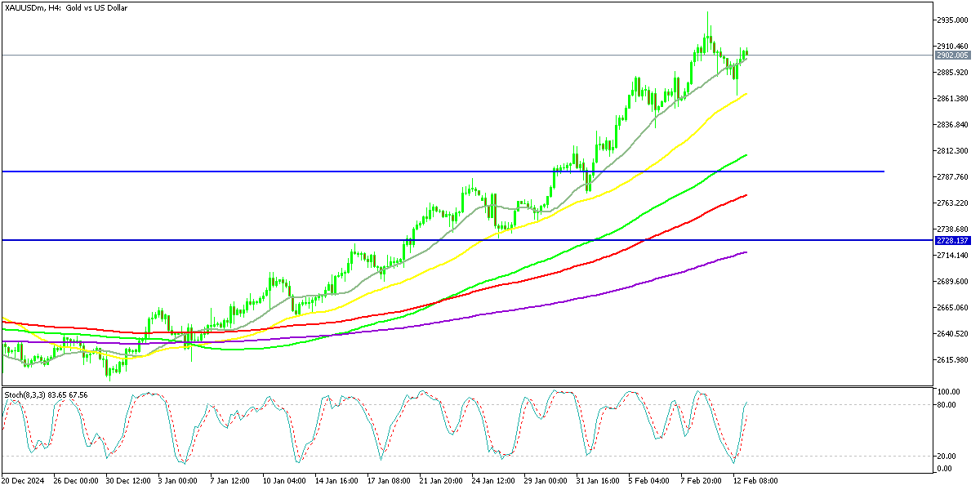Click the 2935.000 price axis label

[x=953, y=20]
